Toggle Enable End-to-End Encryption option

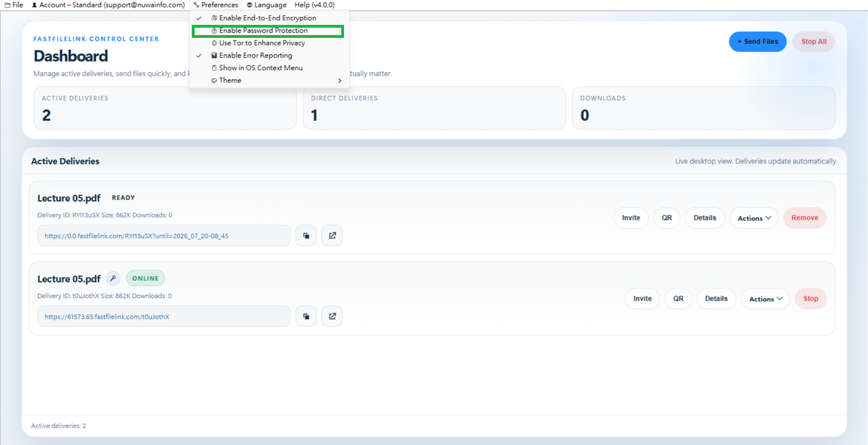pyautogui.click(x=269, y=18)
